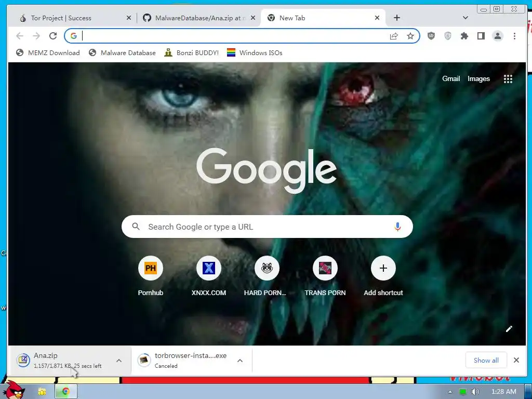Screen dimensions: 532x399
Task: Click the Chrome taskbar button
Action: tap(66, 392)
